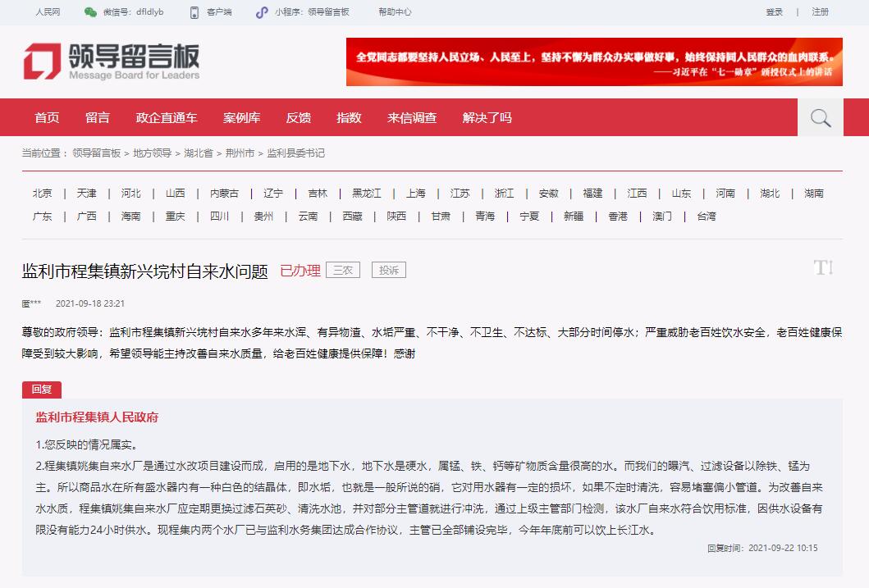
Task: Click the mini-program icon in top bar
Action: pyautogui.click(x=262, y=12)
